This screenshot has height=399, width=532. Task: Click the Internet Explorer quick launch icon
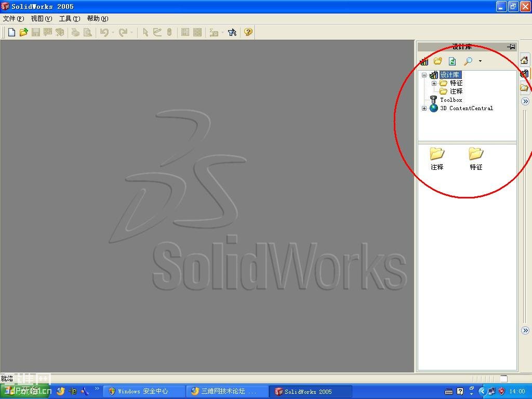tap(73, 392)
